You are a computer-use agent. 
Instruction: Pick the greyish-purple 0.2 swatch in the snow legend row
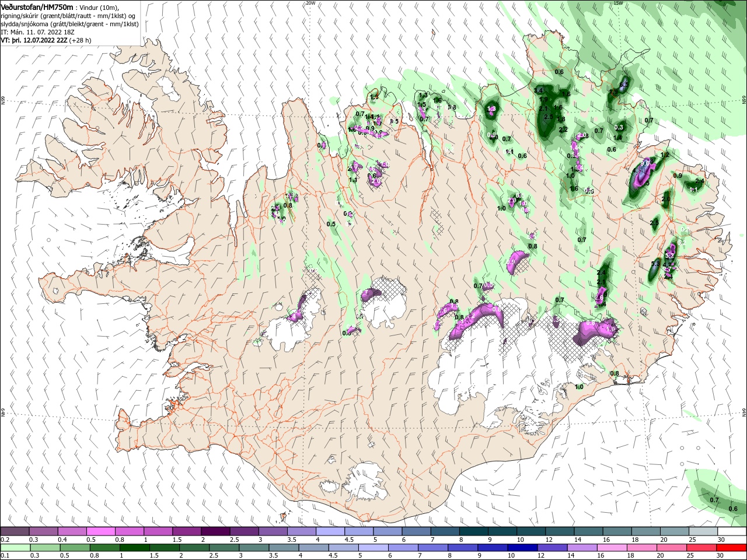pos(15,531)
